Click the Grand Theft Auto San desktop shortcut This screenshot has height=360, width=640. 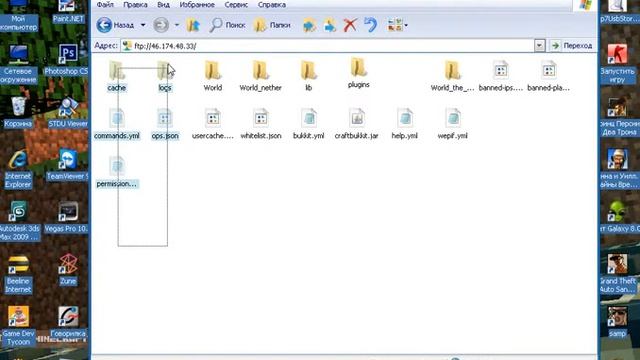617,273
